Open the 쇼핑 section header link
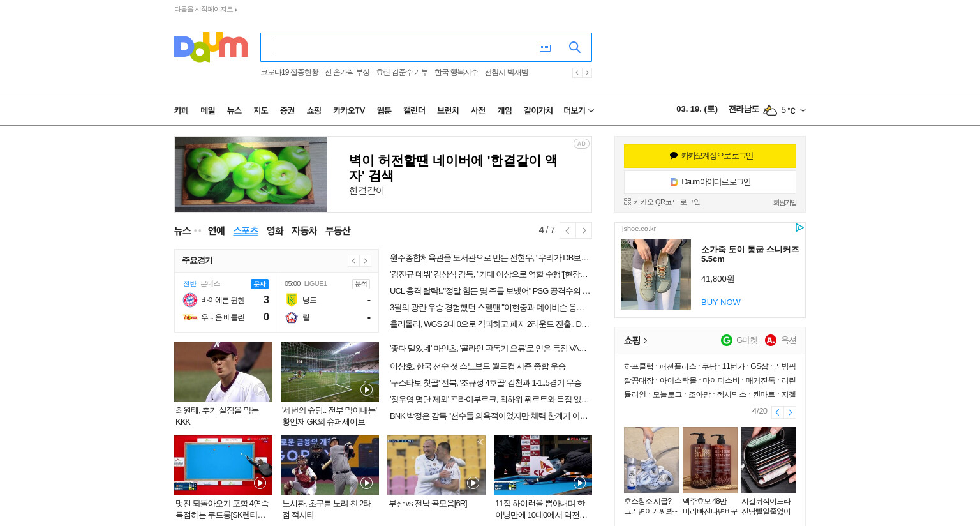 (635, 341)
